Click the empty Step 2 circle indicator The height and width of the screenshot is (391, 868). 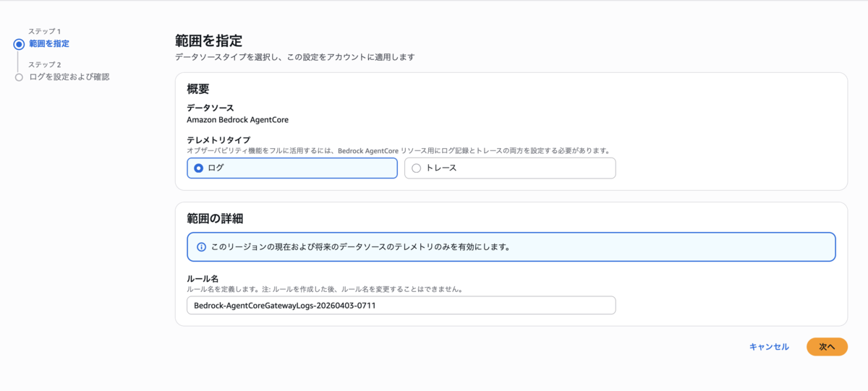(x=19, y=77)
